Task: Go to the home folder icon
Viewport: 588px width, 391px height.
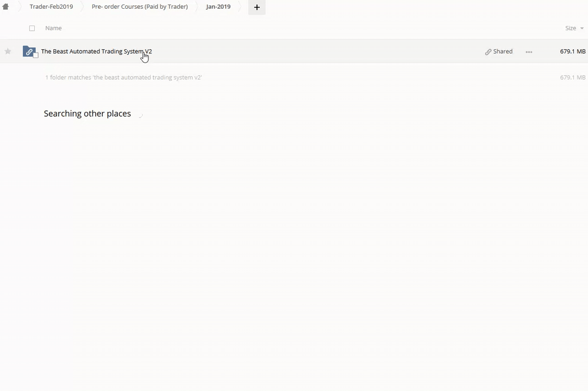Action: coord(5,7)
